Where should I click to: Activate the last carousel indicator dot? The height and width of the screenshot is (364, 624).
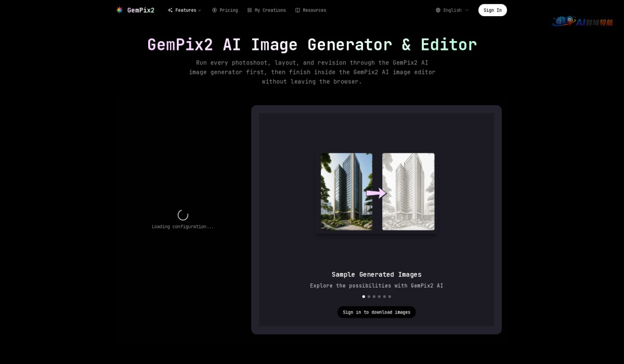[x=389, y=296]
